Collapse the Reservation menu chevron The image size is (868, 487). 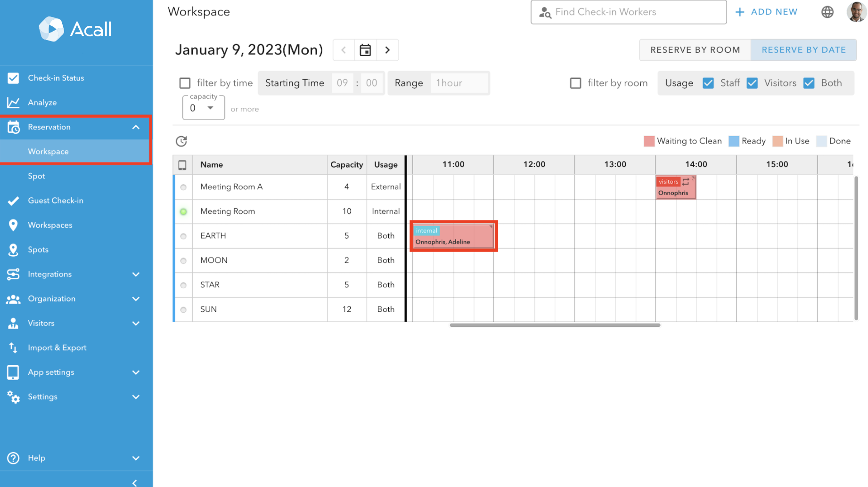coord(136,127)
